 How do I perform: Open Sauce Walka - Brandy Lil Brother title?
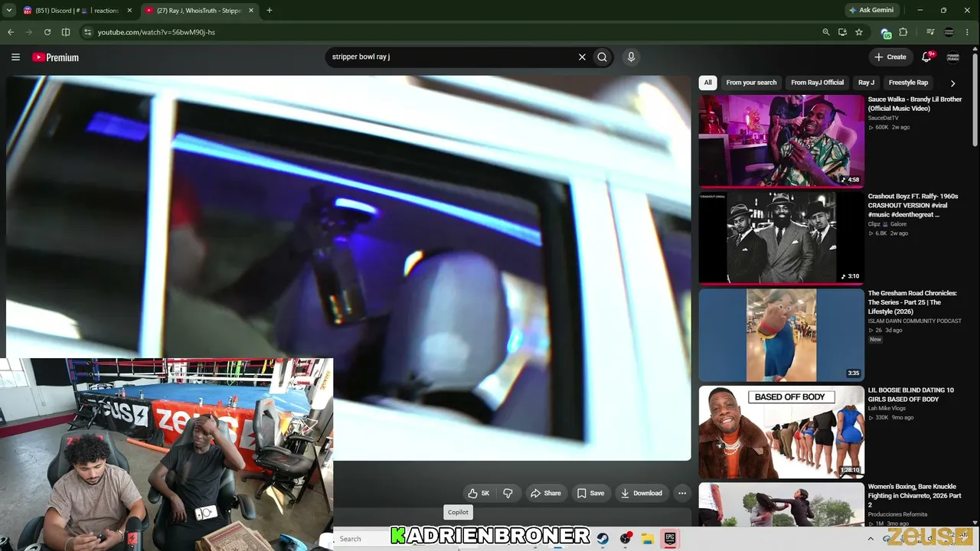tap(915, 104)
